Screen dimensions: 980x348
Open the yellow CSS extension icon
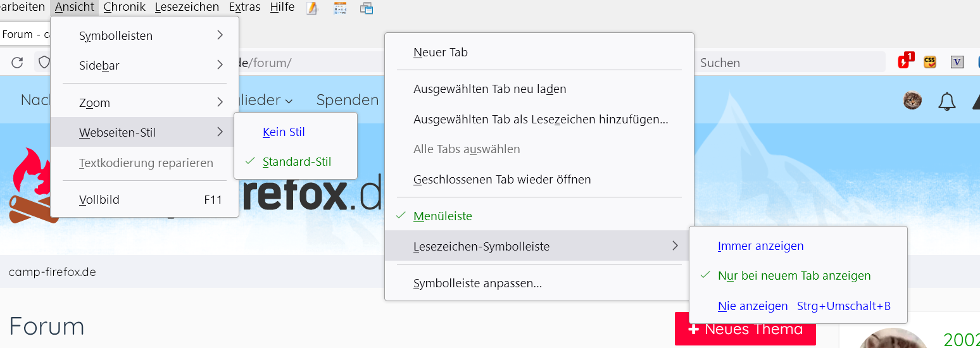[930, 61]
